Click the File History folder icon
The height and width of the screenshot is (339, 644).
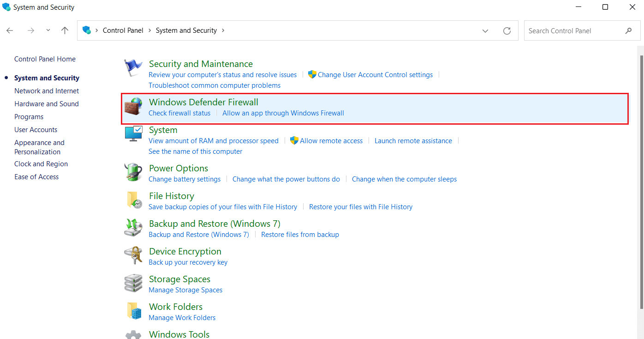133,200
